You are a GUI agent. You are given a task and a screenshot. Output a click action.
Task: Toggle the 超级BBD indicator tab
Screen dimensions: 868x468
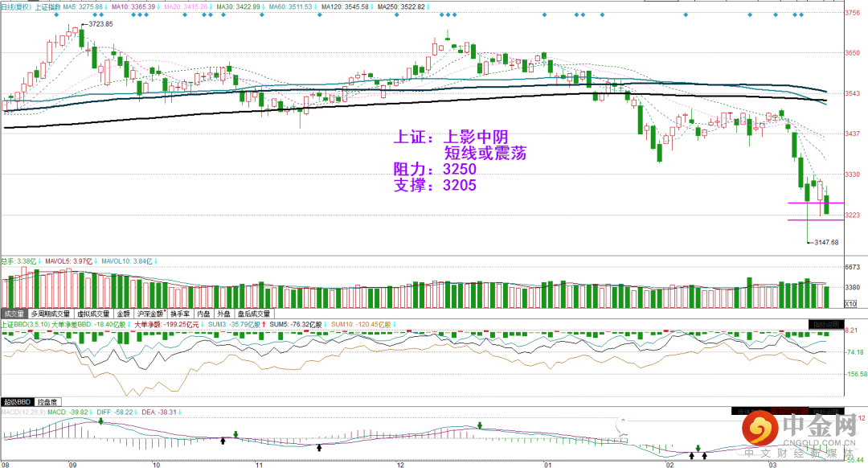(x=18, y=402)
